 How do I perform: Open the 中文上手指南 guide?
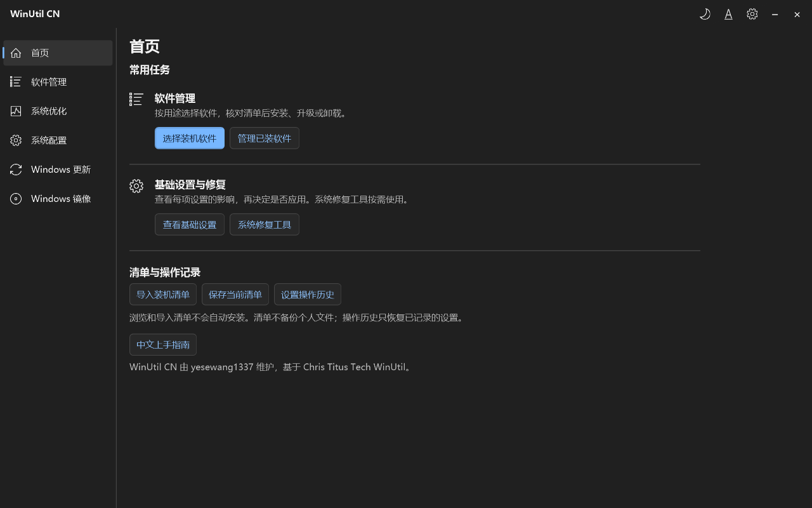click(163, 345)
